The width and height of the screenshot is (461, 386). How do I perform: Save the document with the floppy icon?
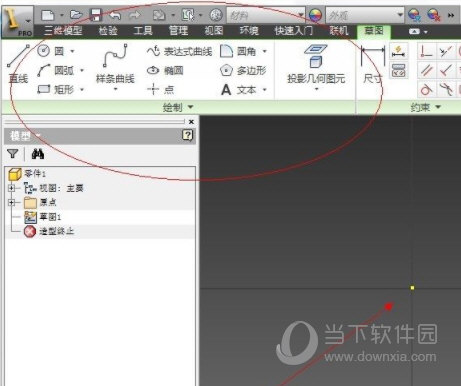(x=96, y=15)
